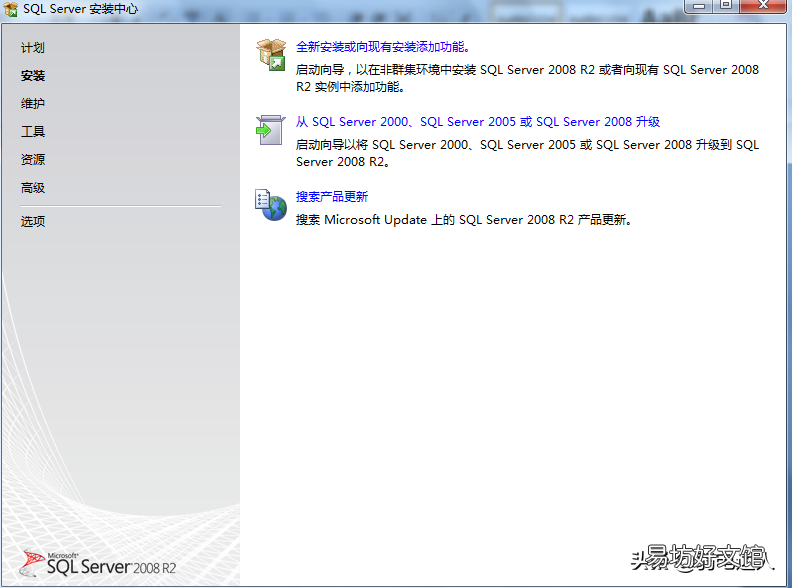
Task: Click the upgrade arrow icon
Action: 271,130
